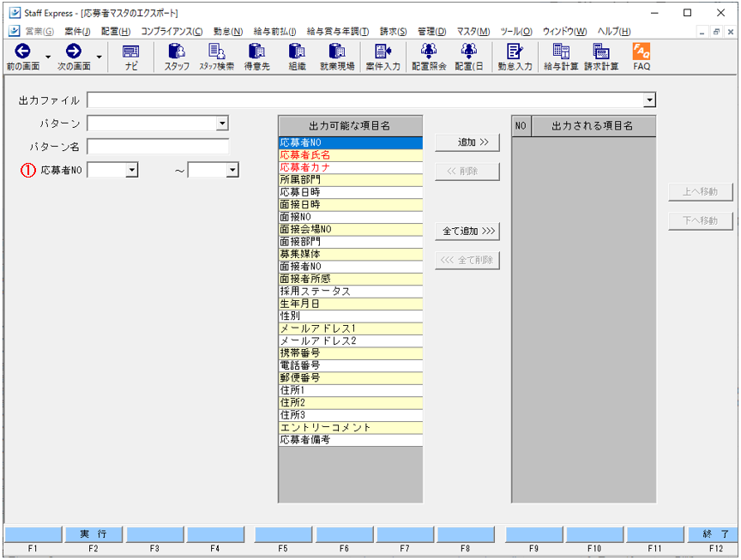Viewport: 741px width, 560px height.
Task: Select 生年月日 in the list
Action: (x=351, y=304)
